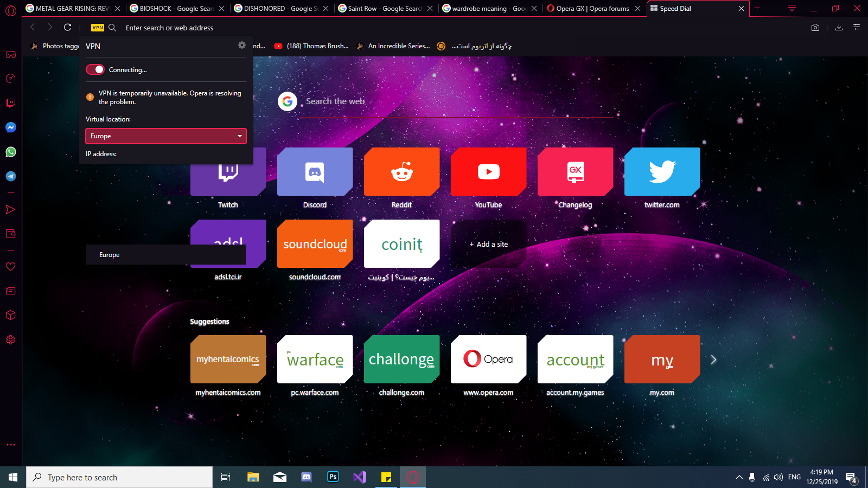Toggle the VPN Connecting switch
Image resolution: width=868 pixels, height=488 pixels.
(x=95, y=69)
